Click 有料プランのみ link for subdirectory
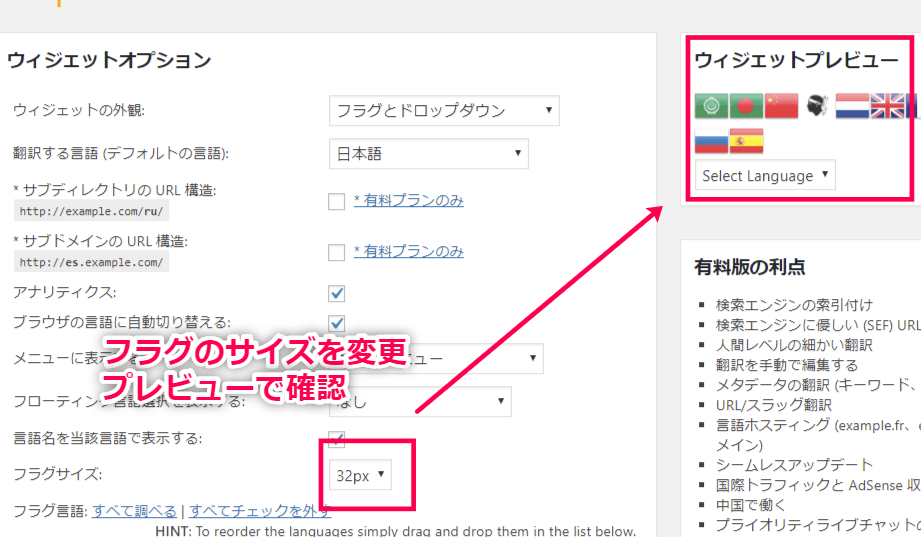 coord(408,200)
